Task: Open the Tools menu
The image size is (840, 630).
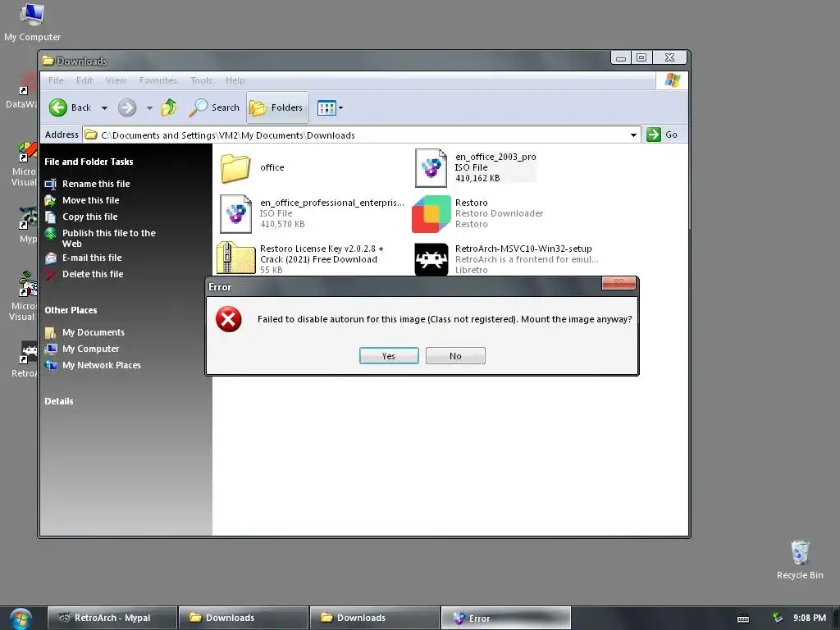Action: [x=201, y=80]
